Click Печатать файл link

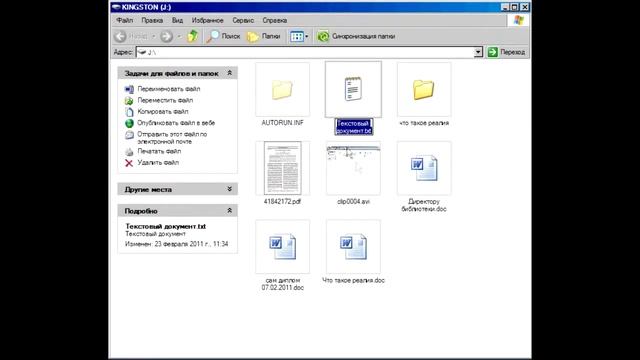pos(159,151)
